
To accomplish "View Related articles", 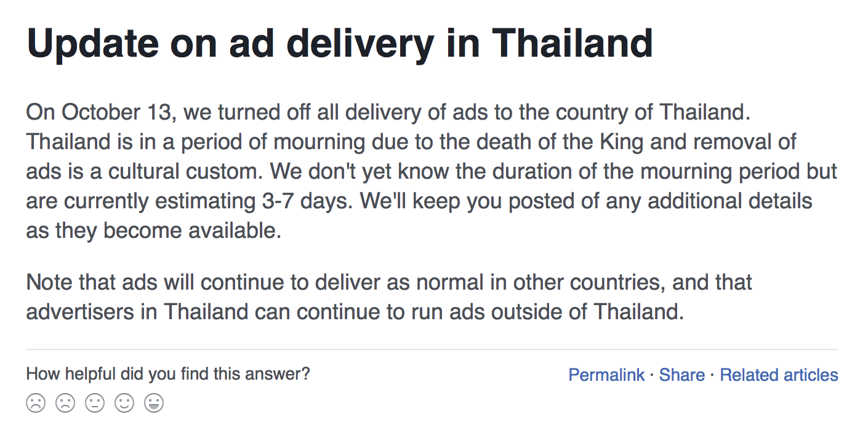I will coord(779,375).
